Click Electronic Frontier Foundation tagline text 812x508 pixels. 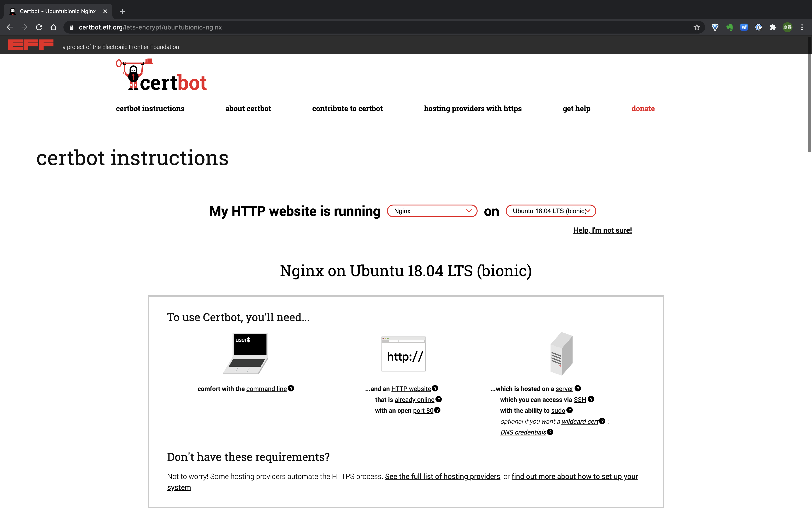coord(121,47)
